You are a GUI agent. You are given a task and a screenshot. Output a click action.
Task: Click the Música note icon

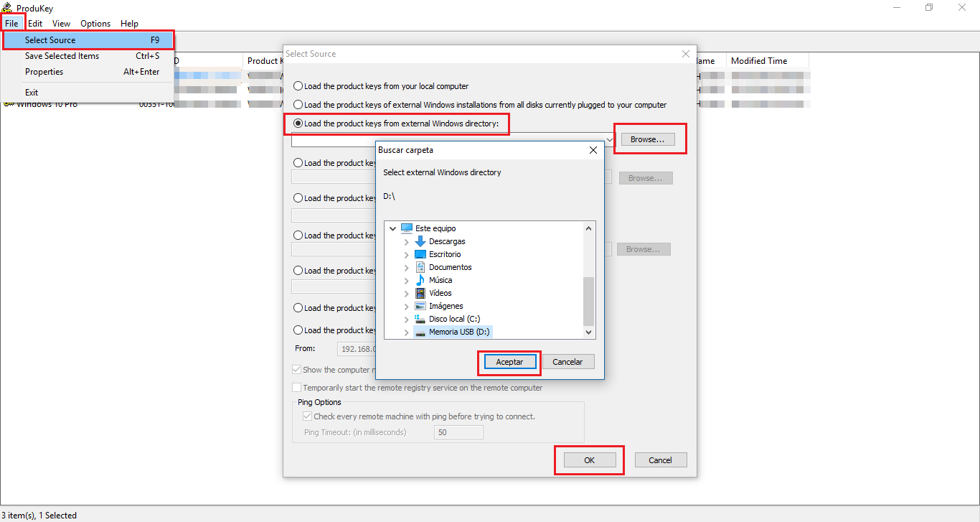420,280
